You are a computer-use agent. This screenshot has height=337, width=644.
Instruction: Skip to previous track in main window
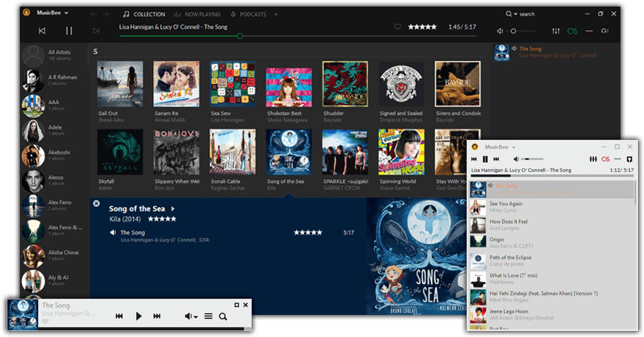coord(42,31)
